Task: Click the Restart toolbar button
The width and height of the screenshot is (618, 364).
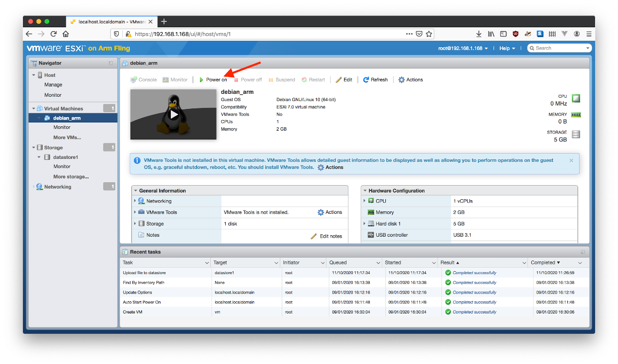Action: pyautogui.click(x=313, y=80)
